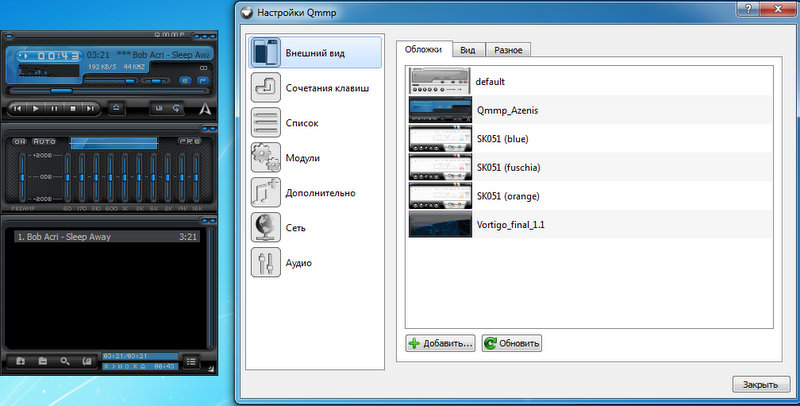Click the Обновить button
The width and height of the screenshot is (800, 406).
[x=512, y=343]
